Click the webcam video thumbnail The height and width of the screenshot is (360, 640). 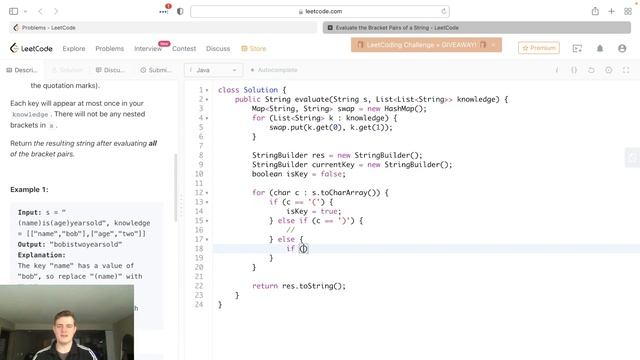pyautogui.click(x=67, y=322)
